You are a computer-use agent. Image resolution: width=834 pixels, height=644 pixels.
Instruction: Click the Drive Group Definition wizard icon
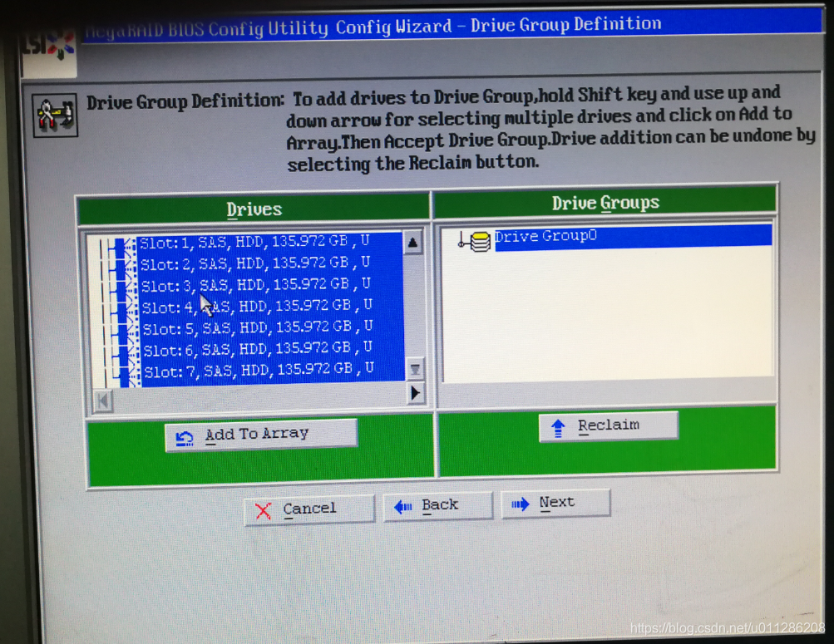point(55,116)
